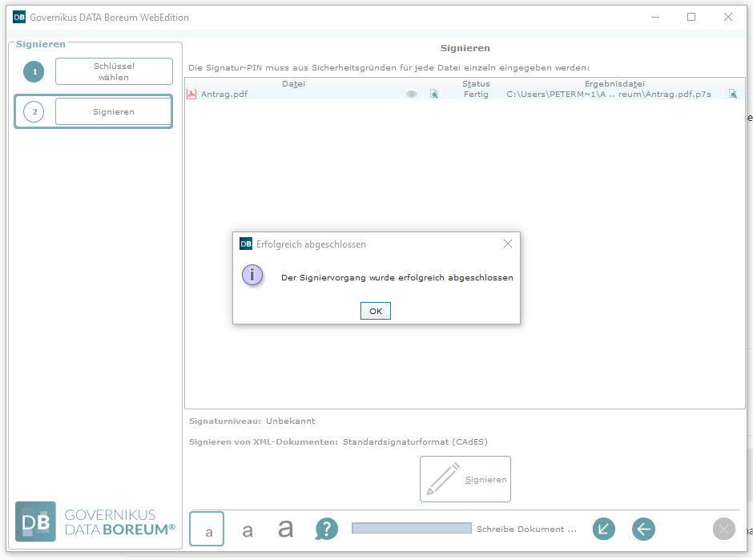Screen dimensions: 753x560
Task: Close the 'Erfolgreich abgeschlossen' dialog with X
Action: click(507, 244)
